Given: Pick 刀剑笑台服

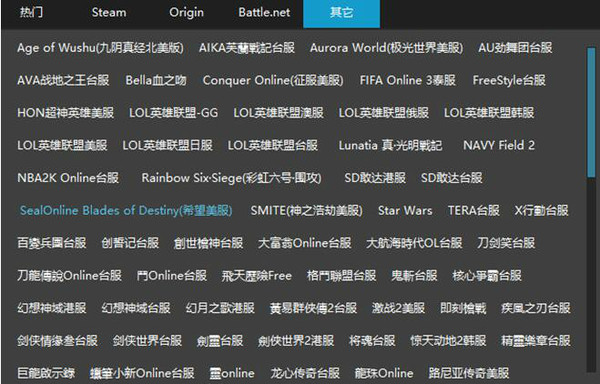Looking at the screenshot, I should pyautogui.click(x=506, y=243).
